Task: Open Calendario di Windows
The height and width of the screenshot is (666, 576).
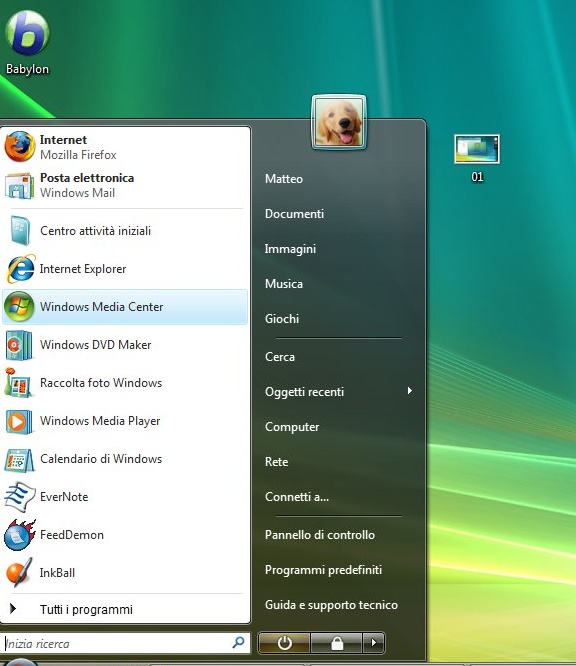Action: (125, 459)
